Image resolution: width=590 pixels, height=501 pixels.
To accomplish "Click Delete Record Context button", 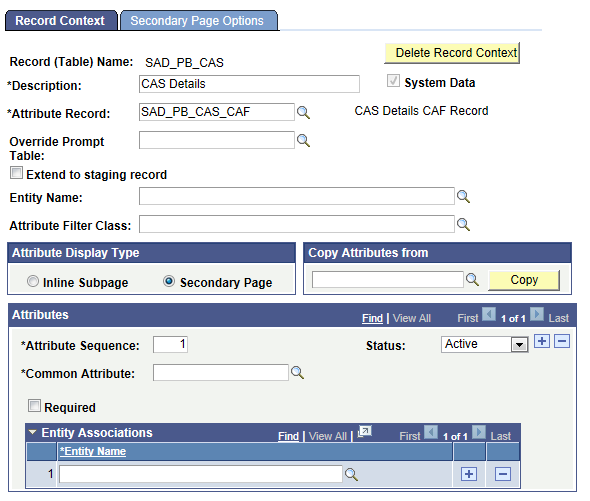I will pos(452,53).
